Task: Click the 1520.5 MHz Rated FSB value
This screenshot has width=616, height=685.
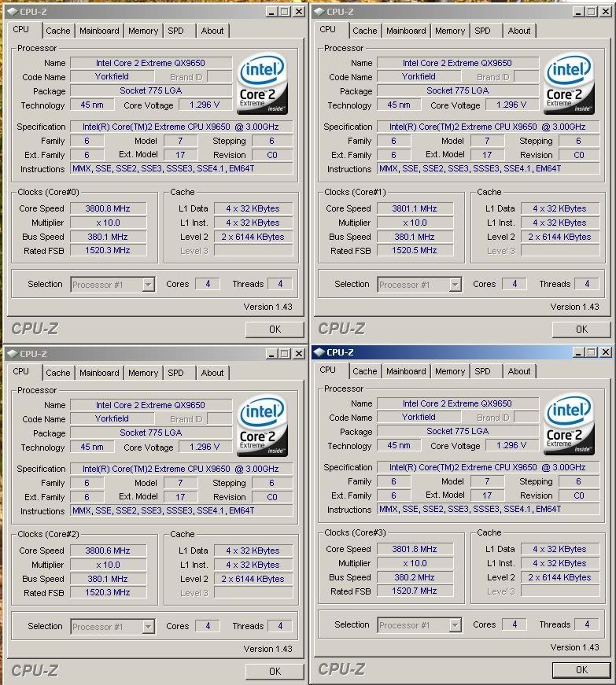Action: coord(415,251)
